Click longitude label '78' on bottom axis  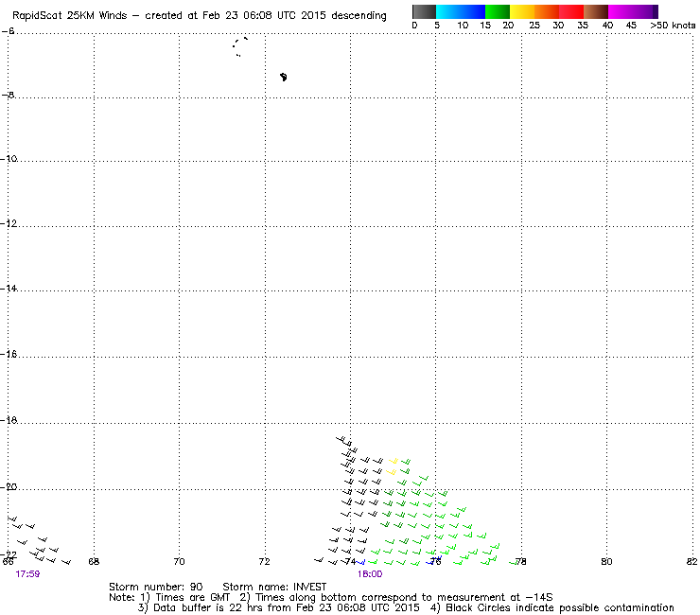click(x=520, y=561)
